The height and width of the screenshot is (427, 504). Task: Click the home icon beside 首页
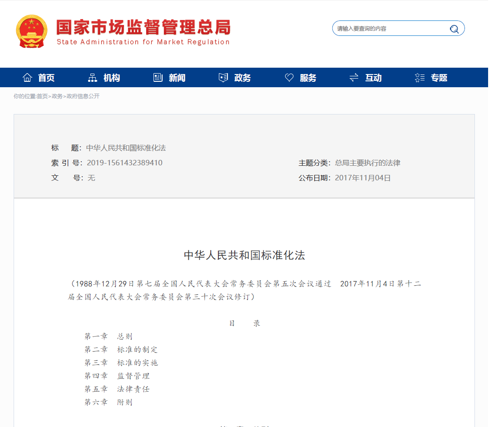tap(27, 77)
